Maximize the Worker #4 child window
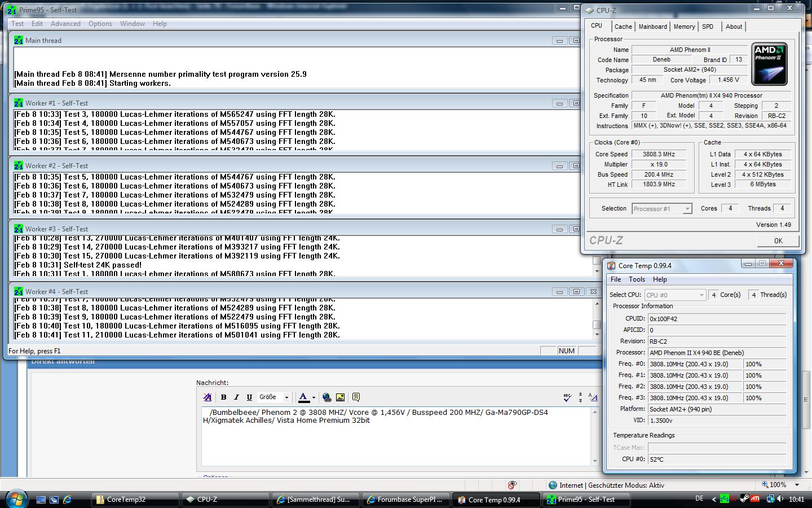This screenshot has width=812, height=508. 576,291
